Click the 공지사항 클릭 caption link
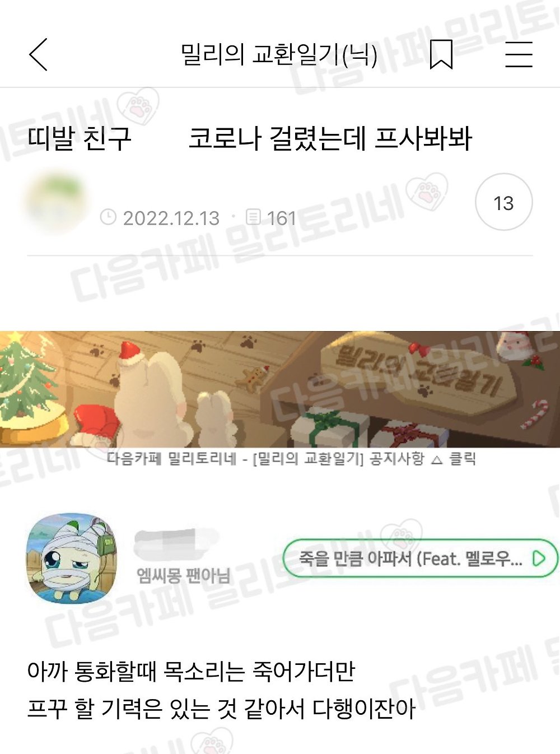 [291, 459]
